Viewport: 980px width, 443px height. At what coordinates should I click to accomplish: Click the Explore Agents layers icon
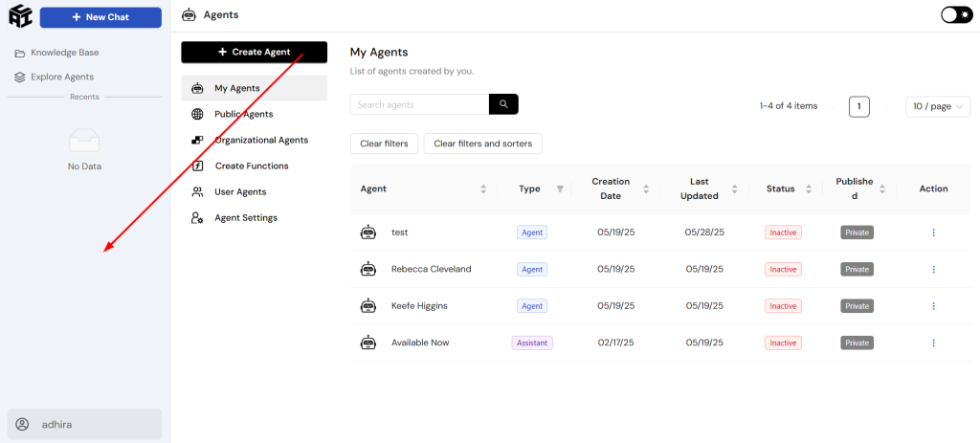pos(20,78)
